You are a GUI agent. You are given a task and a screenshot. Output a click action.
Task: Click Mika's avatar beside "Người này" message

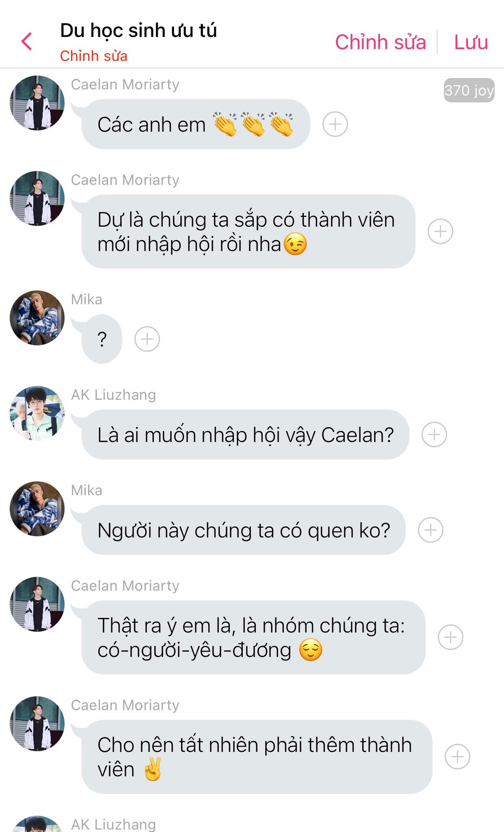pos(37,509)
